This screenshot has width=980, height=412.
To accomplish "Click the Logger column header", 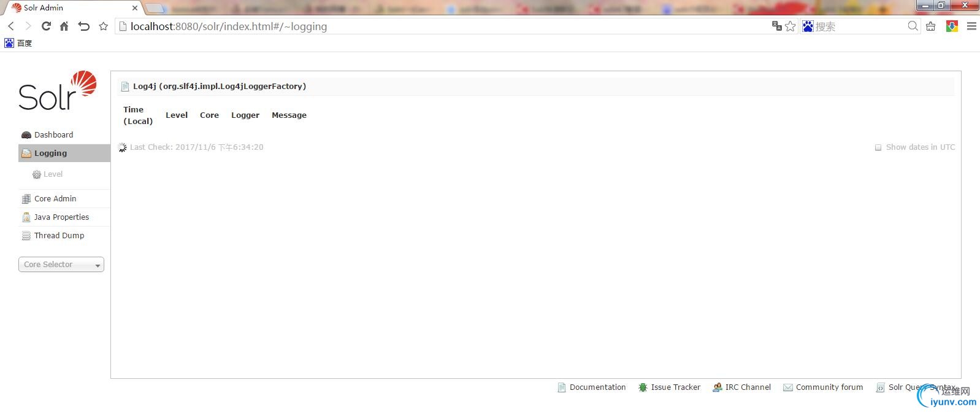I will (245, 115).
